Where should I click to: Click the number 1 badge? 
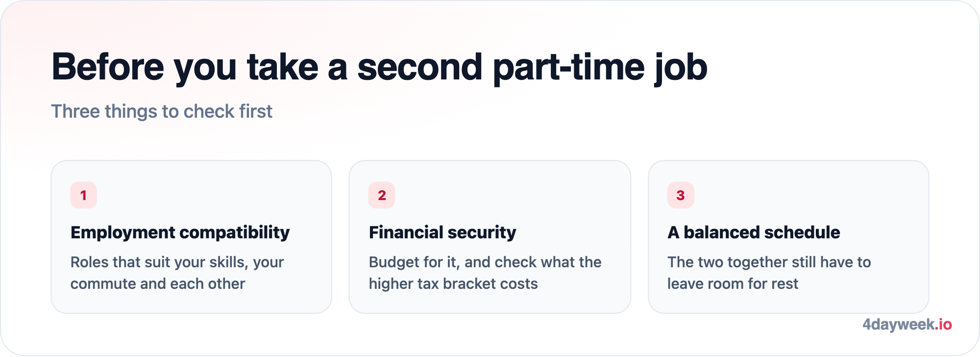click(83, 195)
